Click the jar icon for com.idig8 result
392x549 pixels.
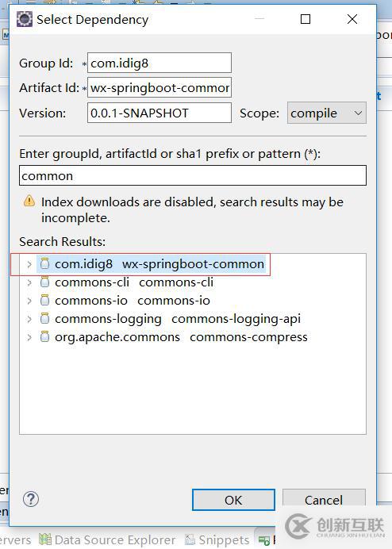tap(45, 263)
